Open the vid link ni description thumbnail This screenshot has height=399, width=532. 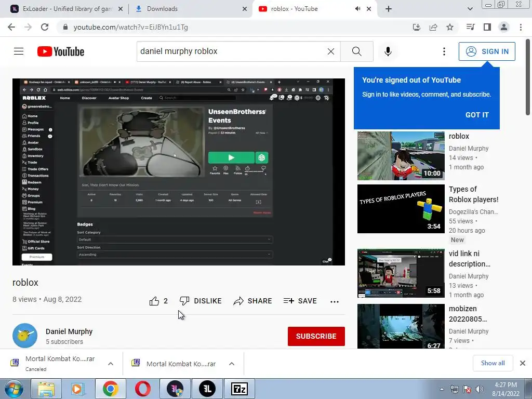point(401,273)
